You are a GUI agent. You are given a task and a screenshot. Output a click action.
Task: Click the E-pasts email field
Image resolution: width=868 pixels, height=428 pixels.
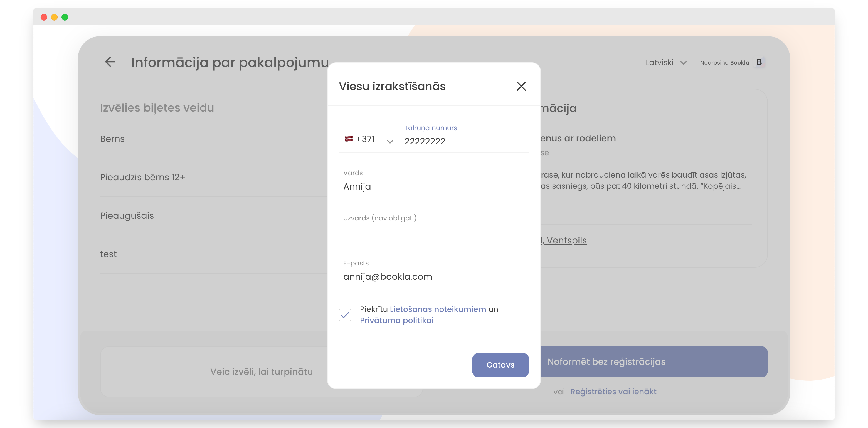click(434, 277)
